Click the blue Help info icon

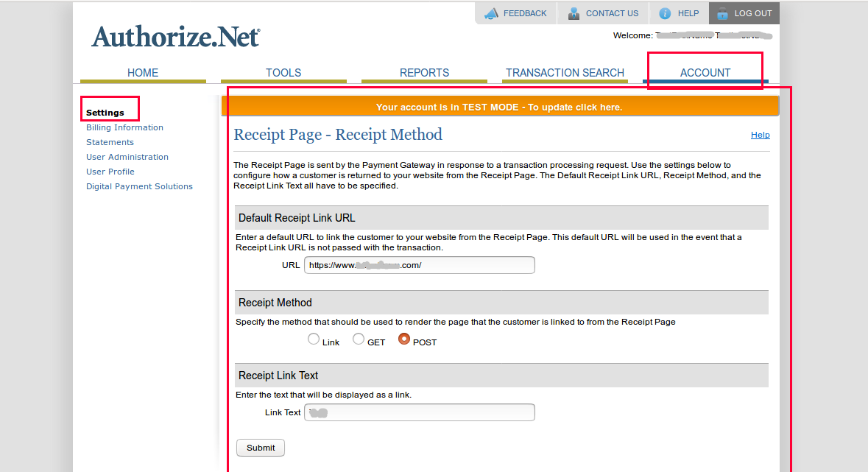pos(665,14)
